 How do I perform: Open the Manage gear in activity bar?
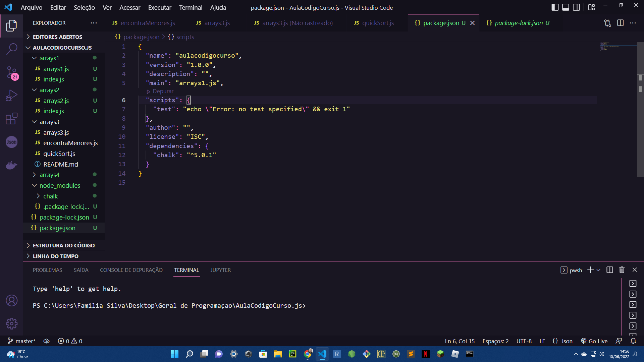[11, 324]
